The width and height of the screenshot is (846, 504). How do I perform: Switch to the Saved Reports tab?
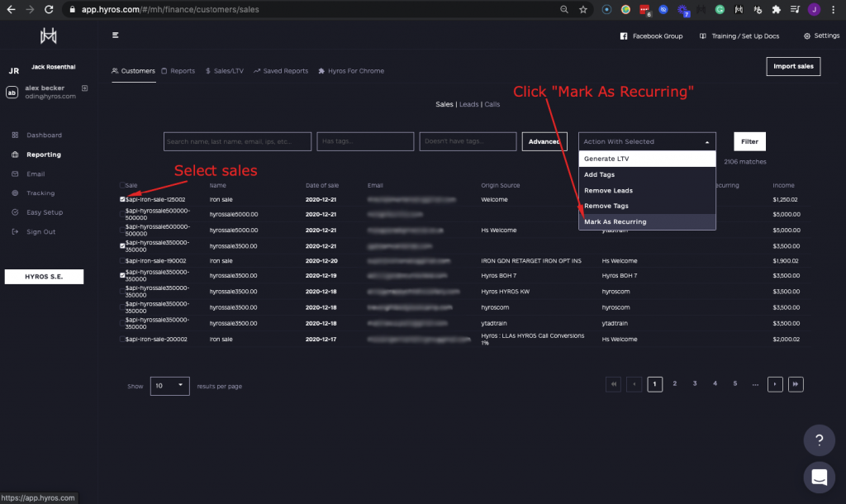pos(281,71)
